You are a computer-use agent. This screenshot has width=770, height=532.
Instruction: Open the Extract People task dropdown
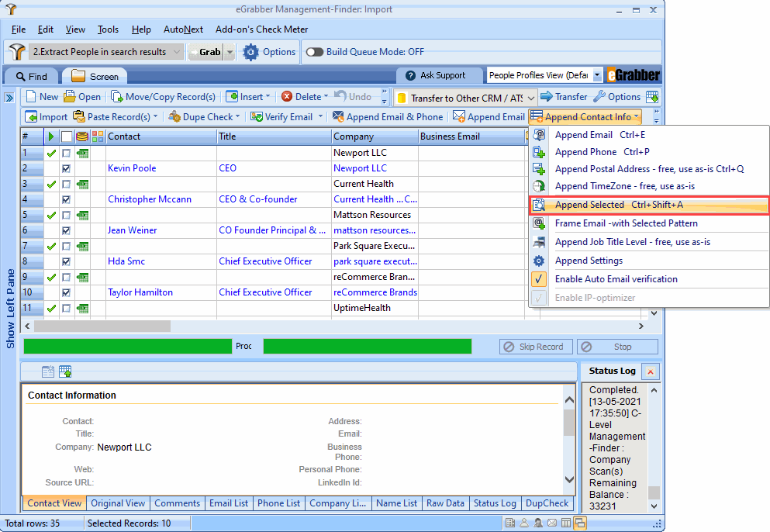[176, 52]
